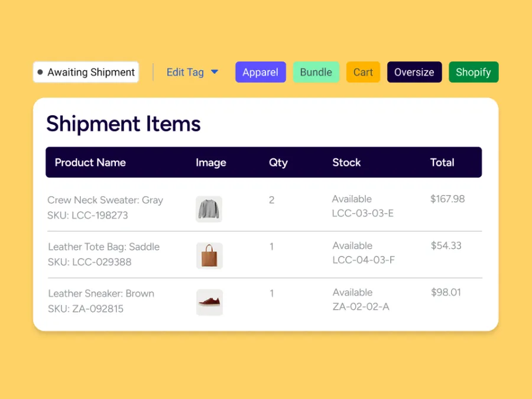Select the orange Cart tag
The image size is (532, 399).
coord(363,72)
